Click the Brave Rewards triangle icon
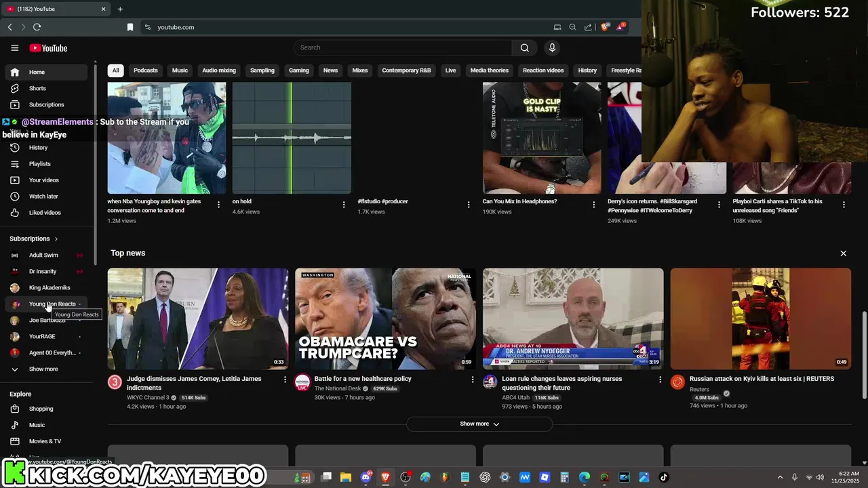The image size is (868, 488). click(621, 27)
